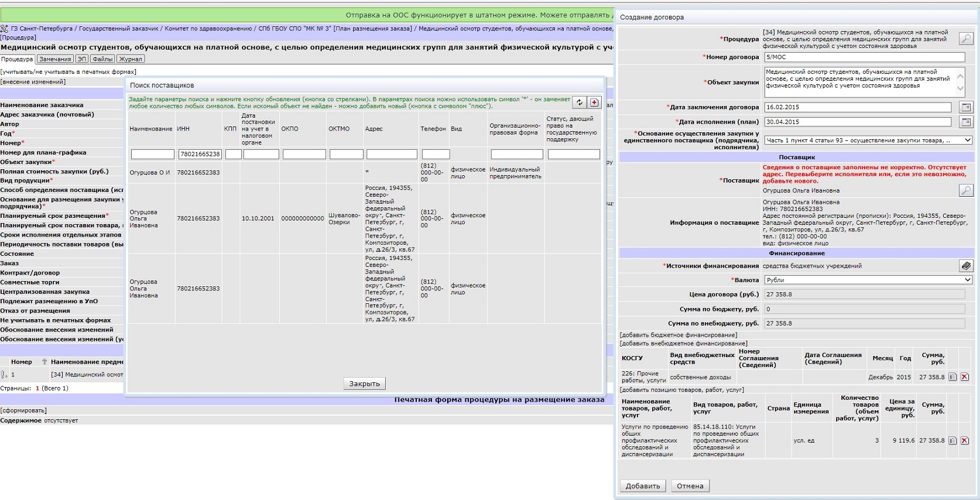Image resolution: width=980 pixels, height=500 pixels.
Task: Focus the ИНН search filter field
Action: point(200,154)
